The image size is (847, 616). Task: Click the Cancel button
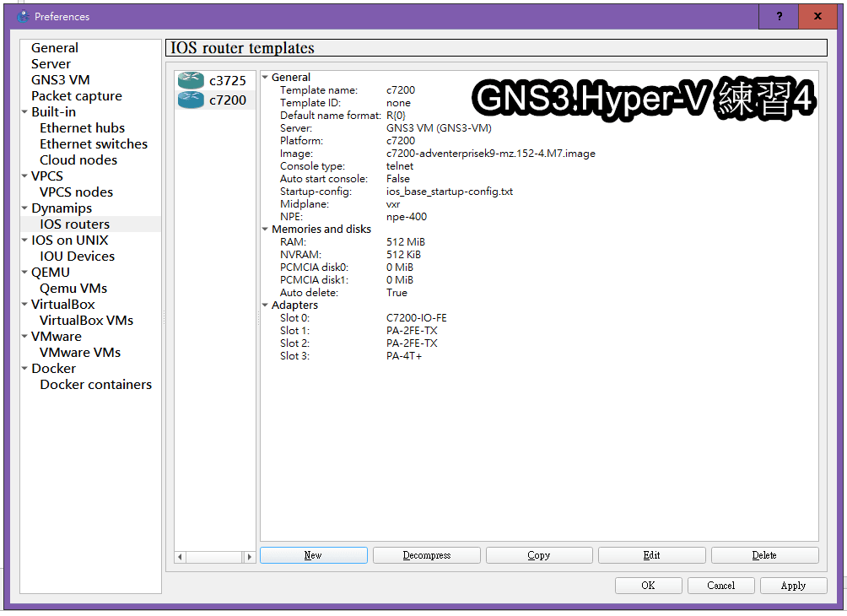tap(721, 586)
